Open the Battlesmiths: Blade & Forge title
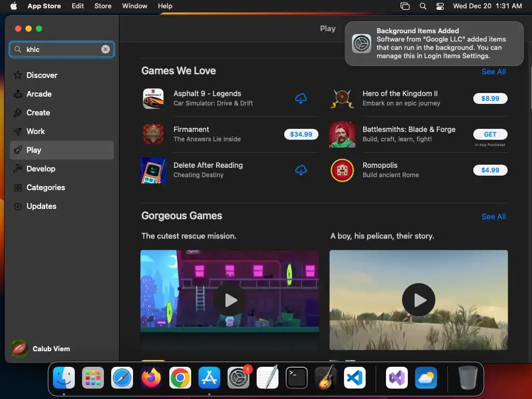This screenshot has width=532, height=399. [409, 129]
